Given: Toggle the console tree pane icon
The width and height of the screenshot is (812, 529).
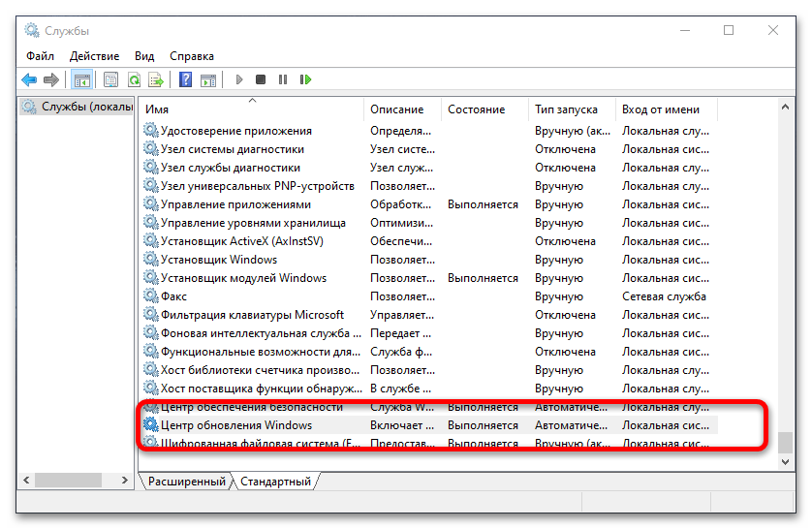Looking at the screenshot, I should (81, 79).
